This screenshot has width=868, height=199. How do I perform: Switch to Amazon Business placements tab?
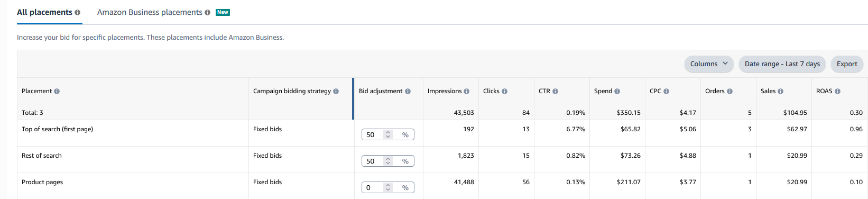[150, 12]
